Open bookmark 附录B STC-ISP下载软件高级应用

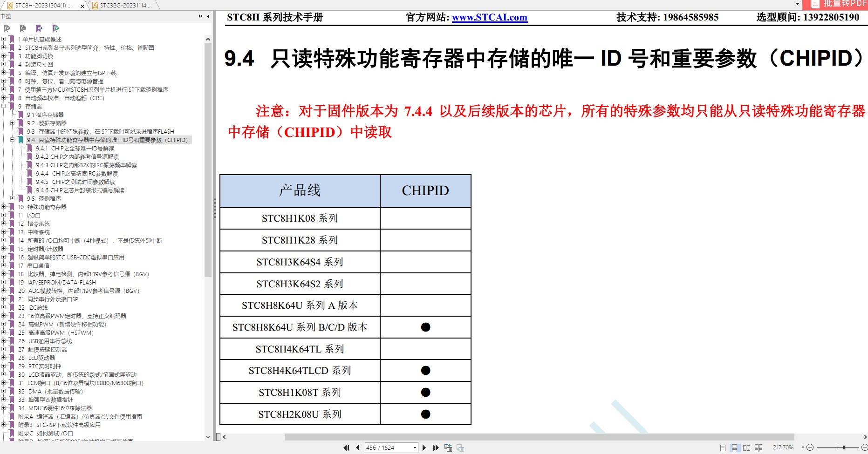59,425
